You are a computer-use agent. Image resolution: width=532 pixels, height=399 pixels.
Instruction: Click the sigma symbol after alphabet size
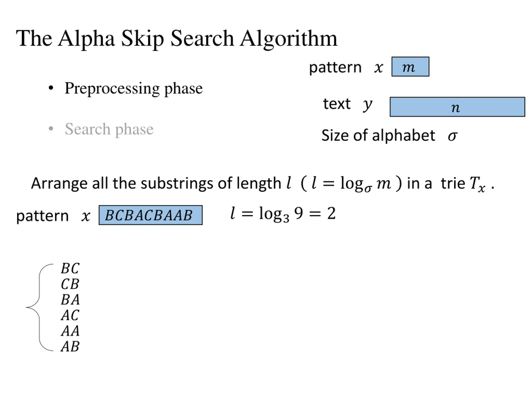[x=452, y=136]
